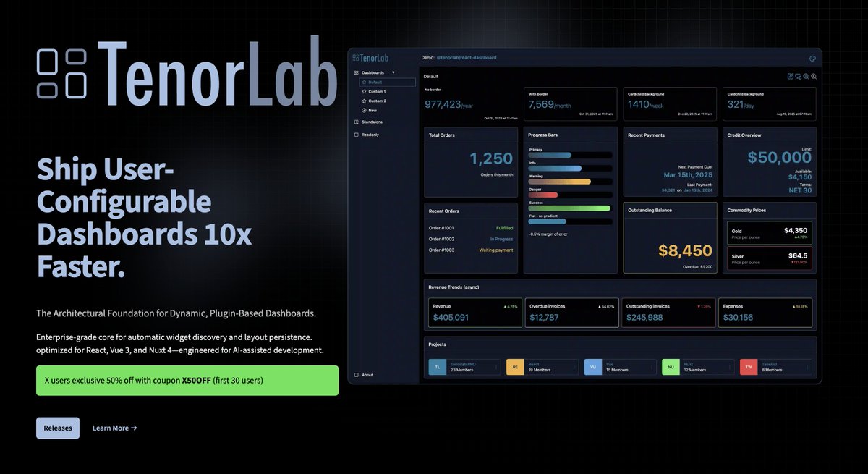Open the Vue project options menu
This screenshot has height=474, width=868.
click(652, 367)
